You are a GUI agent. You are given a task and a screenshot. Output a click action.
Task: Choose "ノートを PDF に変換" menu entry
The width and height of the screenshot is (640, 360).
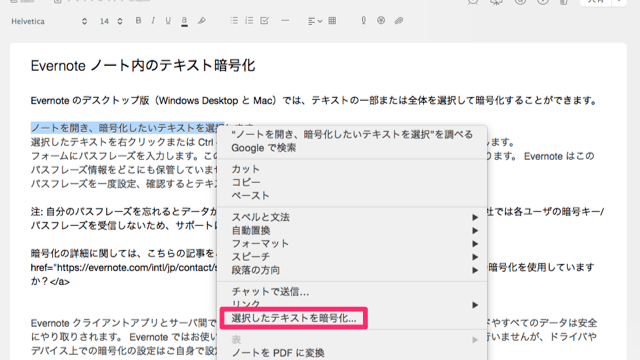tap(278, 353)
